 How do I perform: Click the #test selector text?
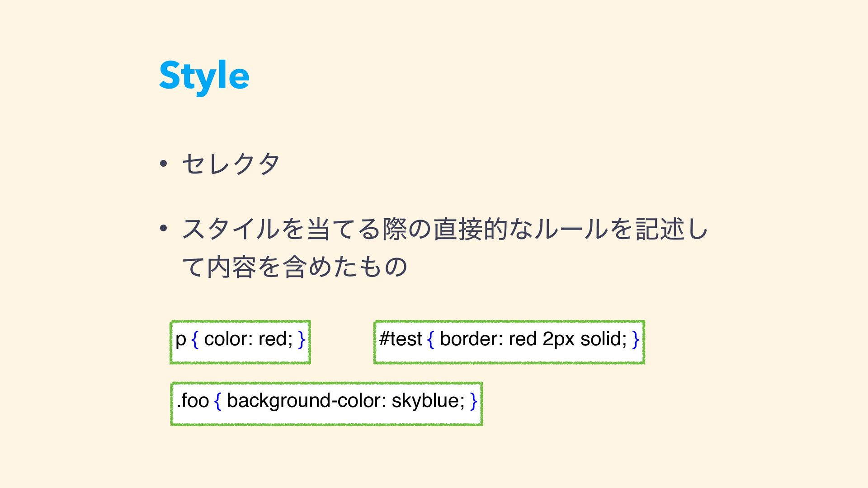tap(401, 339)
